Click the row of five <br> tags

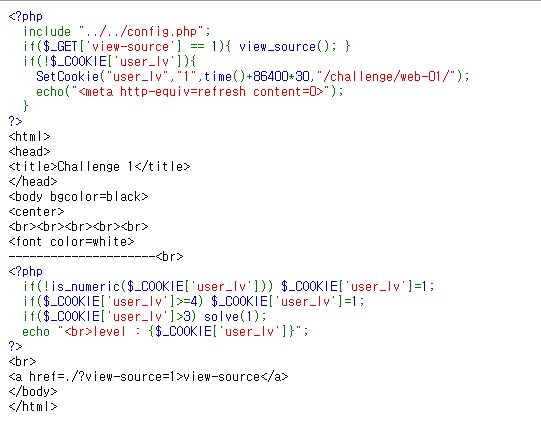pos(78,227)
